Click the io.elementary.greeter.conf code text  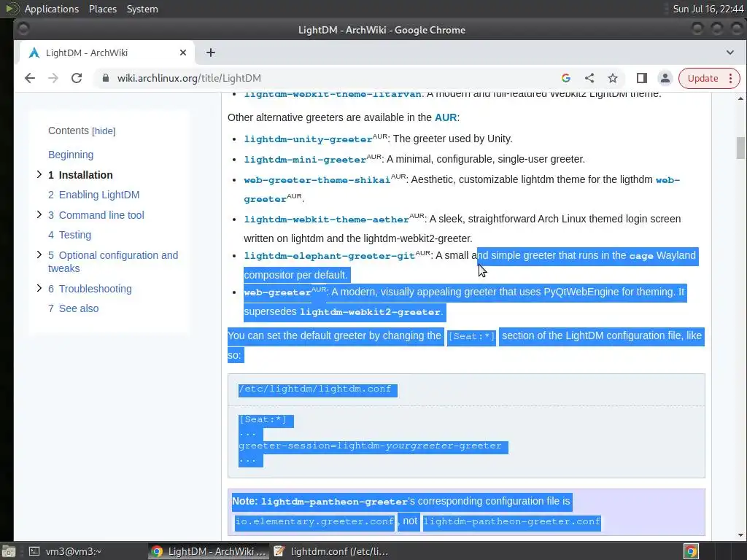click(314, 521)
